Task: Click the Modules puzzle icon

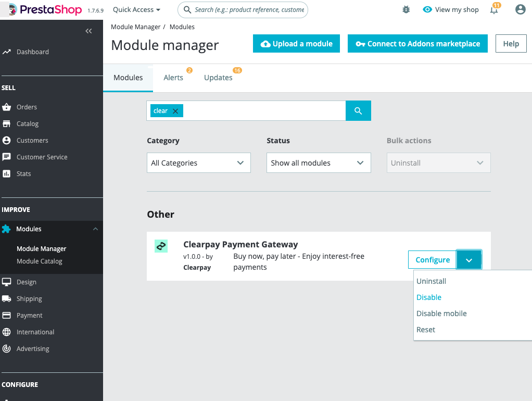Action: tap(6, 229)
